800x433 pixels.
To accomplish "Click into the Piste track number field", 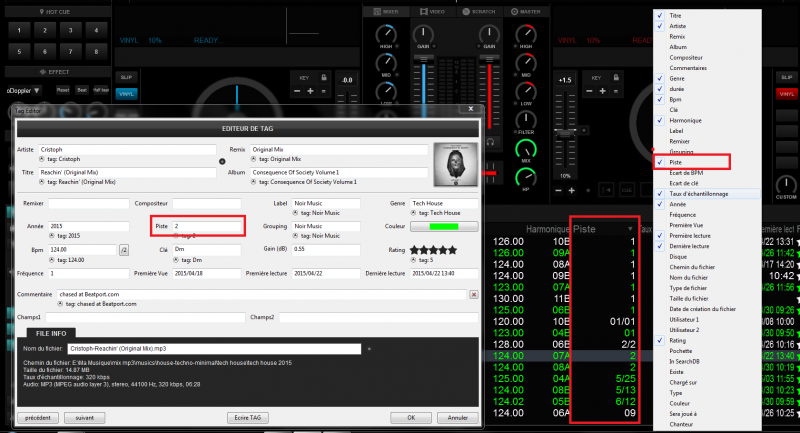I will pyautogui.click(x=205, y=226).
